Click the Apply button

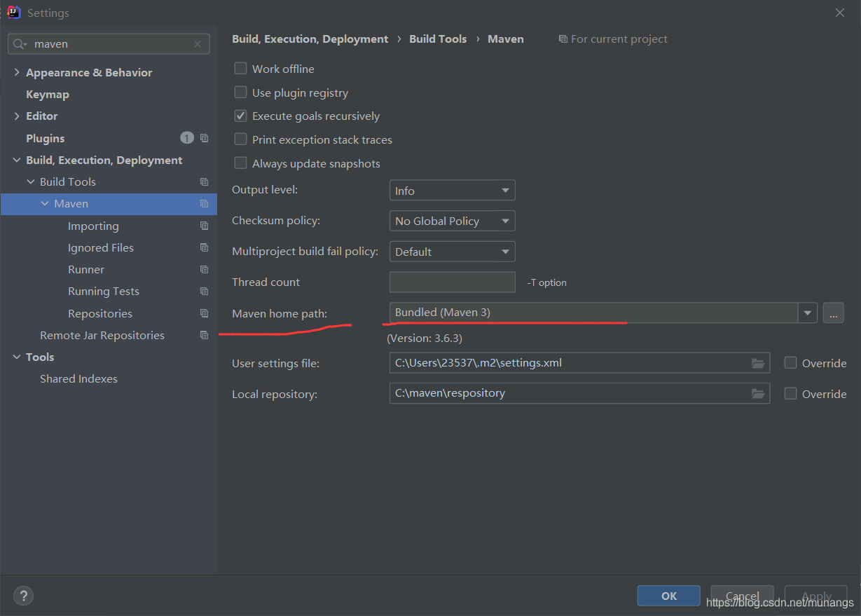point(816,596)
